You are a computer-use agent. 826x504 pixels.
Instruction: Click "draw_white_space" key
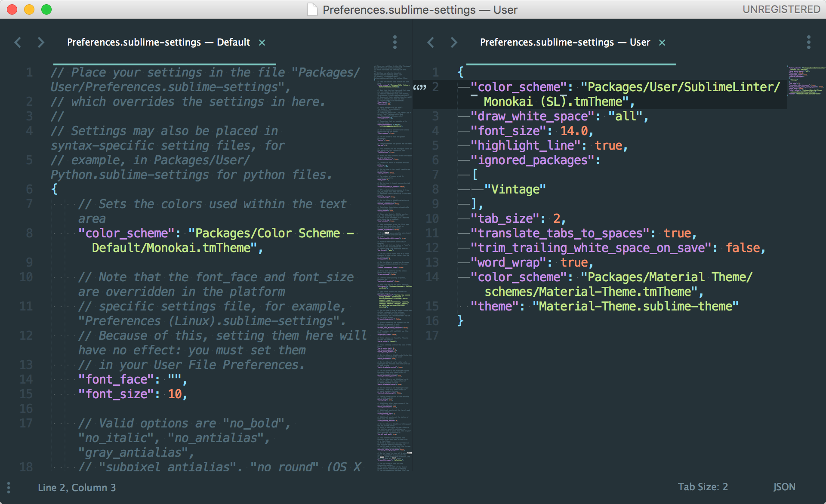pos(533,116)
